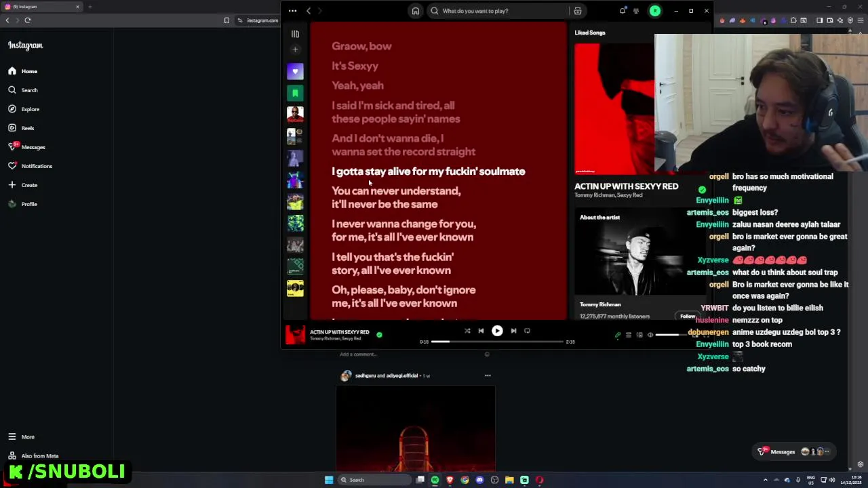Open Spotify from the taskbar
Screen dimensions: 868x488
(435, 480)
